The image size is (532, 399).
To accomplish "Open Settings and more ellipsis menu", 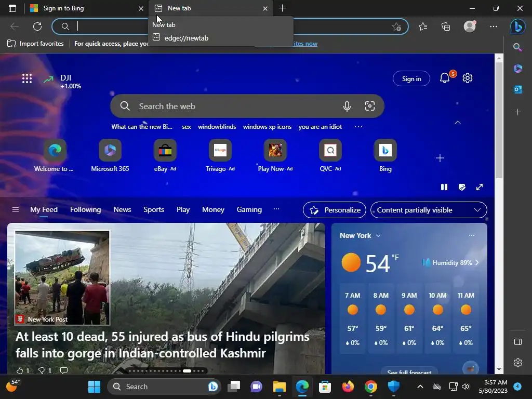I will (x=494, y=26).
